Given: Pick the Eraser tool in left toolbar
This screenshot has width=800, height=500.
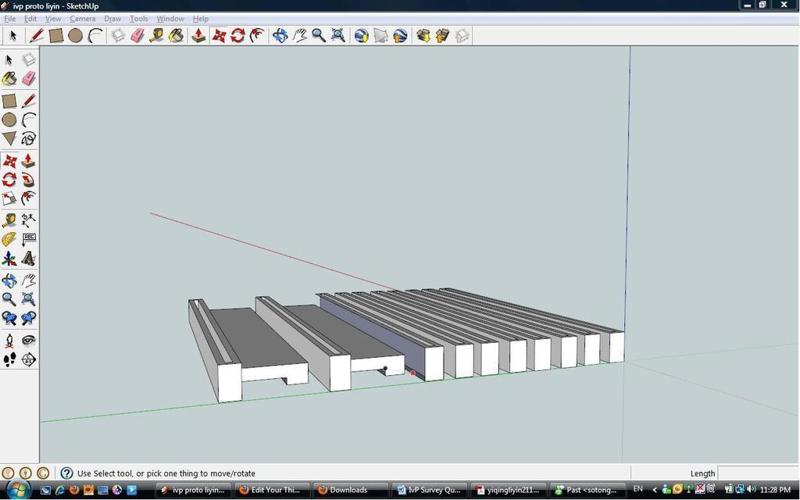Looking at the screenshot, I should (28, 79).
